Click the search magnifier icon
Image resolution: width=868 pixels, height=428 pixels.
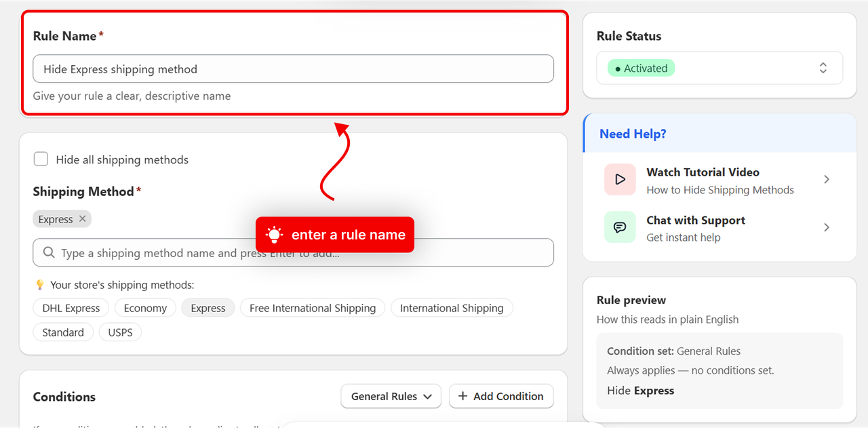click(x=49, y=252)
